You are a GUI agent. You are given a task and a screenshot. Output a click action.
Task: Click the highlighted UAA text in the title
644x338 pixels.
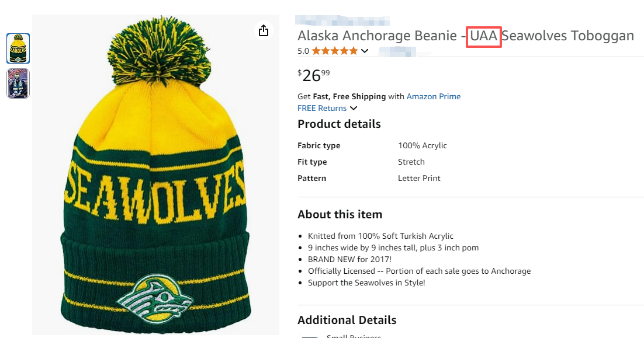tap(483, 36)
